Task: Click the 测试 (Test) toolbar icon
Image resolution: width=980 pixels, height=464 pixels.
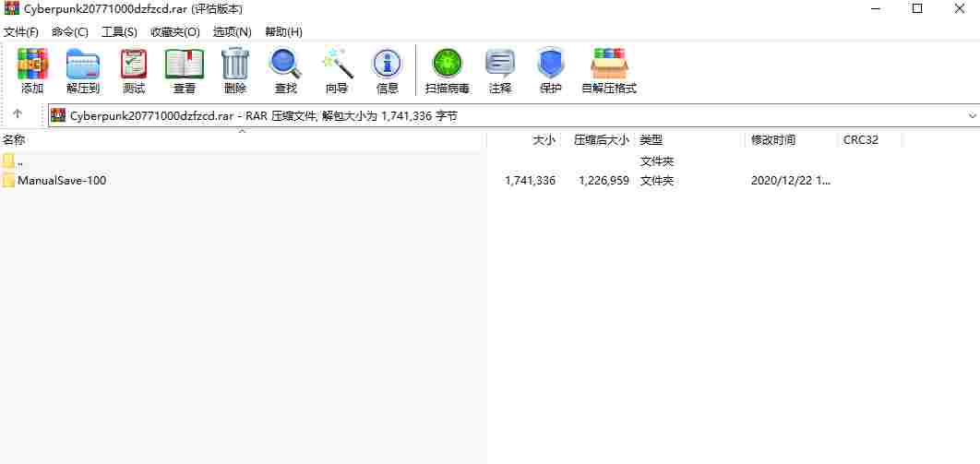Action: [134, 65]
